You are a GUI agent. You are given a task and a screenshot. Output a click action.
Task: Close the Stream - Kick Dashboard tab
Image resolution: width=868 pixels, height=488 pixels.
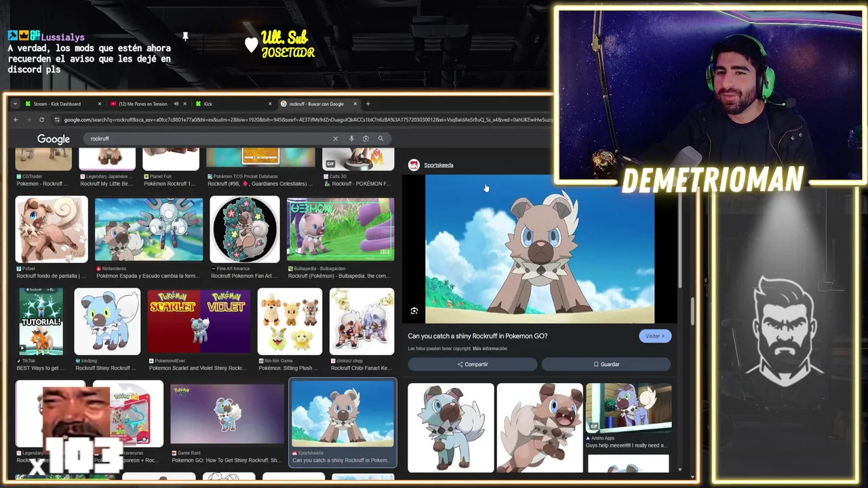pyautogui.click(x=99, y=104)
